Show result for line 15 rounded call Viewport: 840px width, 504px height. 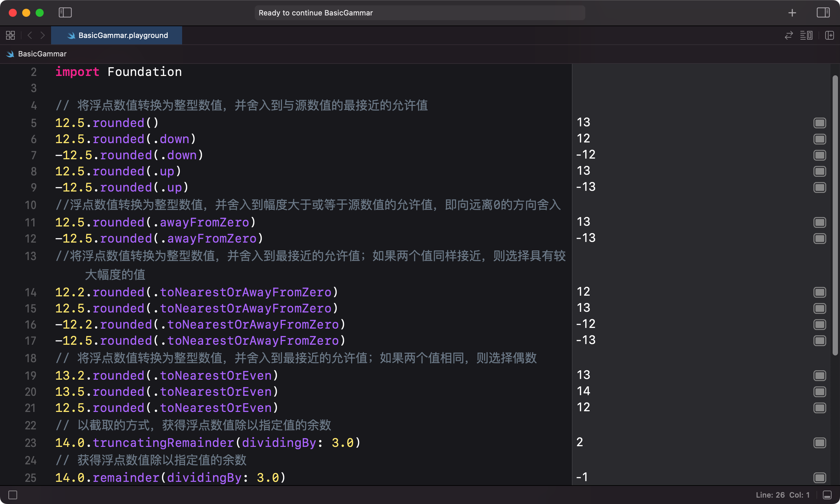(820, 308)
